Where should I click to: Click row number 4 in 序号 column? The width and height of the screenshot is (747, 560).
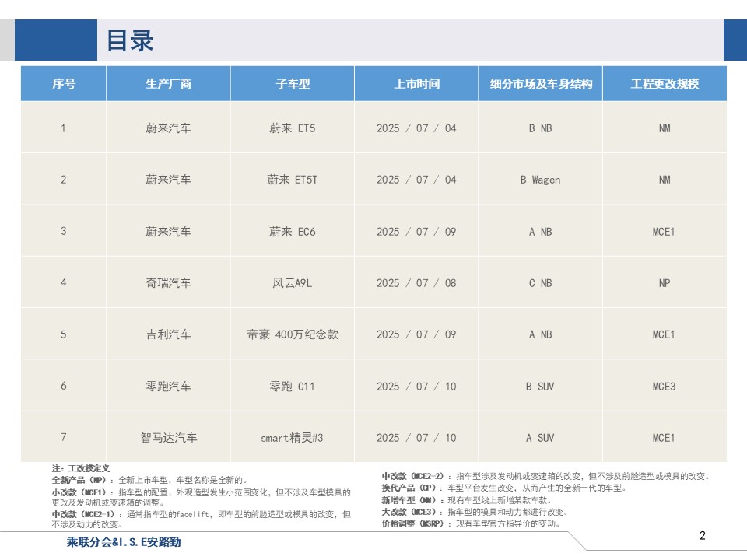pos(63,282)
